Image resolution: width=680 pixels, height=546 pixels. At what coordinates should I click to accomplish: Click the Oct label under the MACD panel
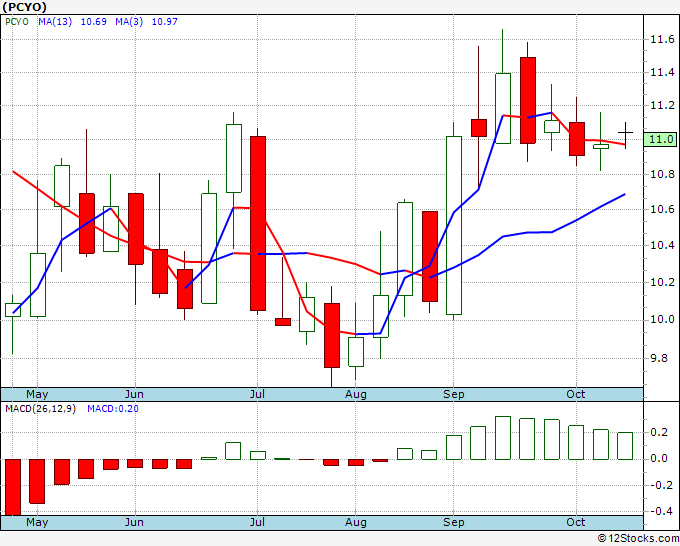576,522
